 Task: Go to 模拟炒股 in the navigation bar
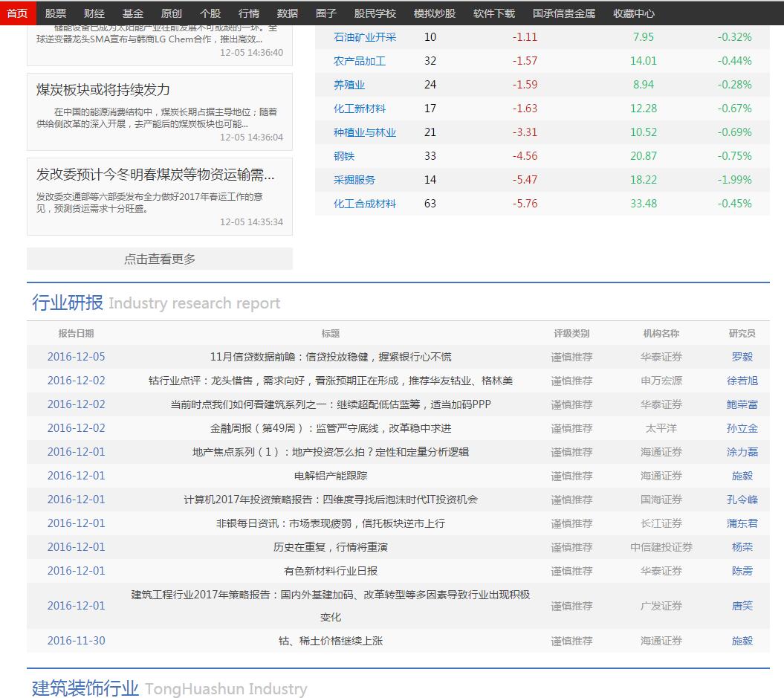(434, 13)
